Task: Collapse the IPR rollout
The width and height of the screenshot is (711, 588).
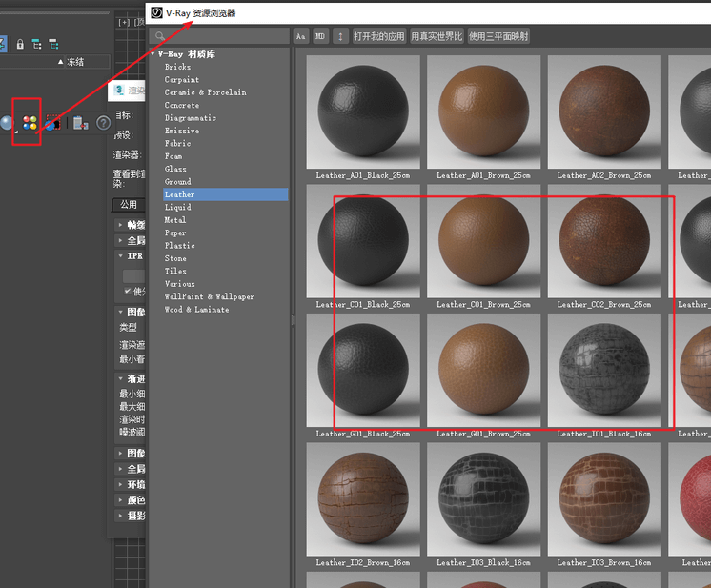Action: pyautogui.click(x=121, y=256)
